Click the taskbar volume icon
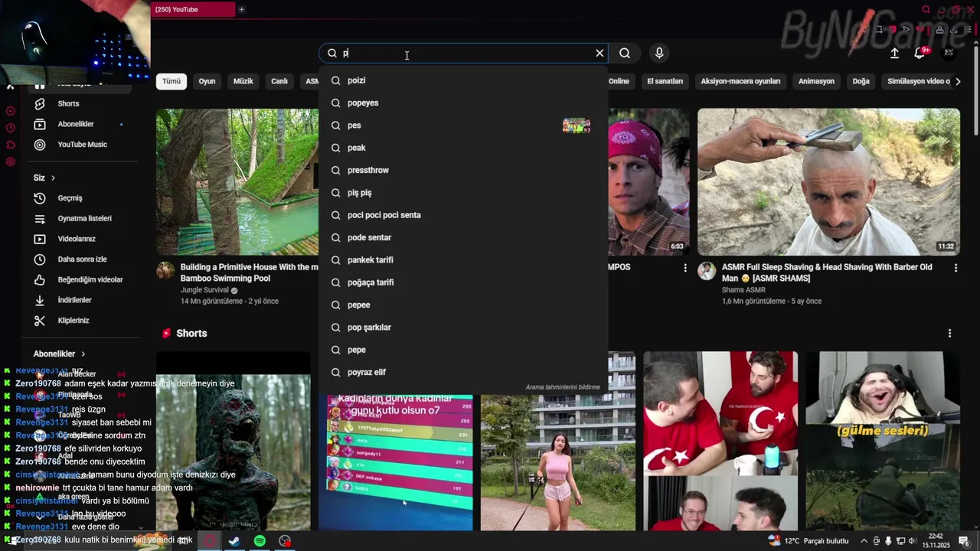980x551 pixels. coord(912,541)
